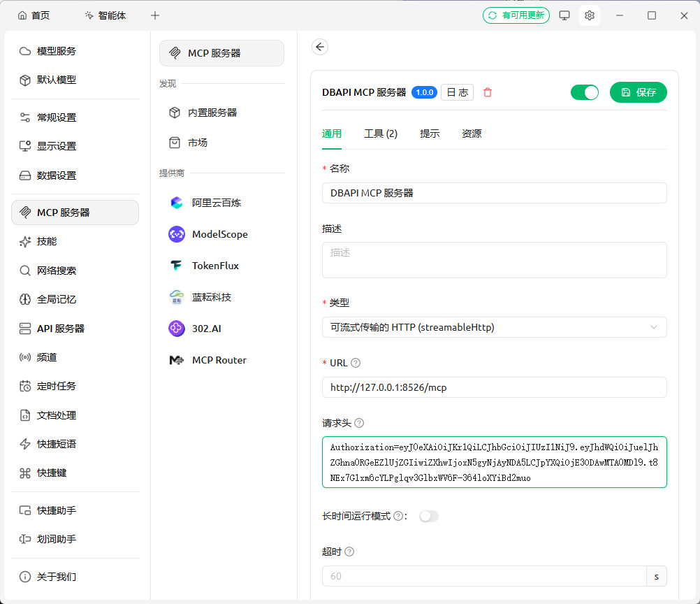Screen dimensions: 700x604
Task: Open the settings gear icon
Action: (x=590, y=15)
